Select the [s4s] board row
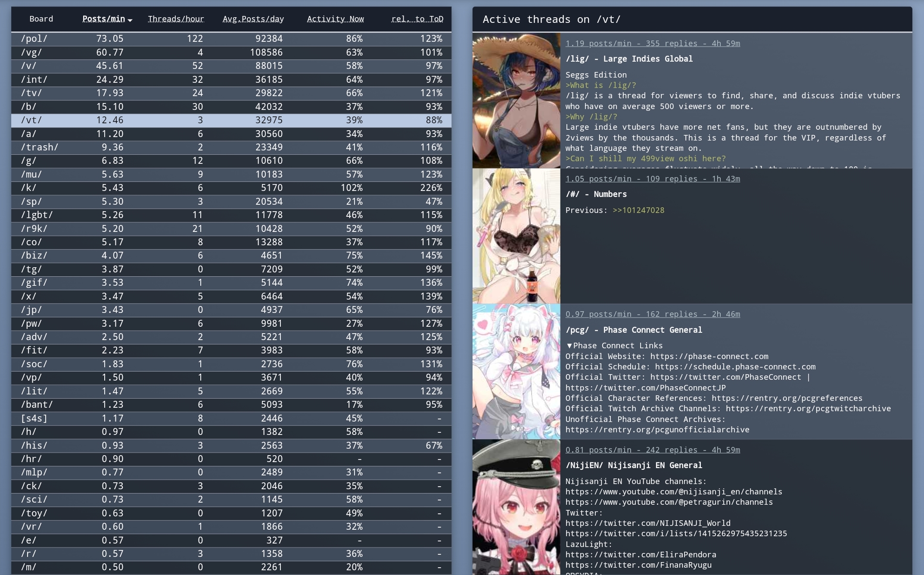Screen dimensions: 924x575 coord(231,419)
